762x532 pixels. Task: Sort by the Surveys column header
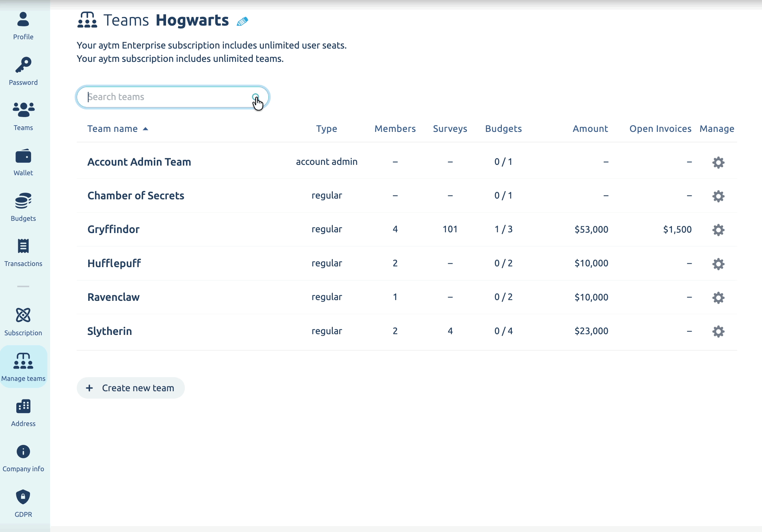[x=450, y=129]
